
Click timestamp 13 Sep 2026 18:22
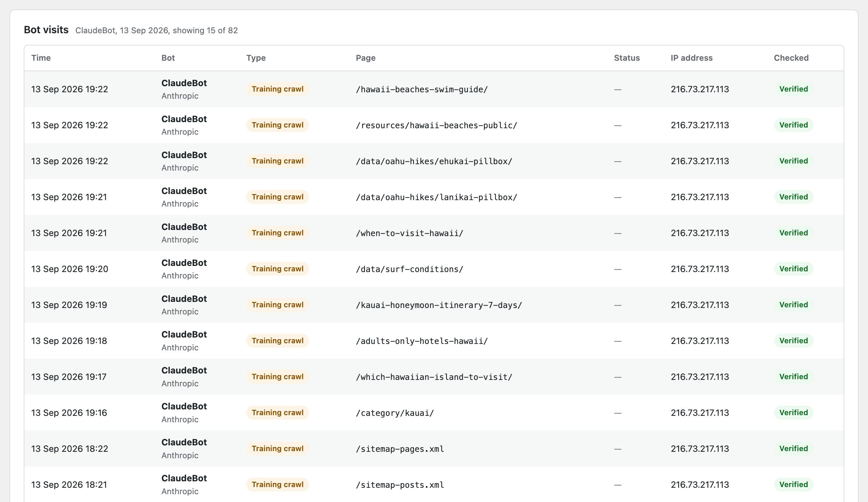70,449
